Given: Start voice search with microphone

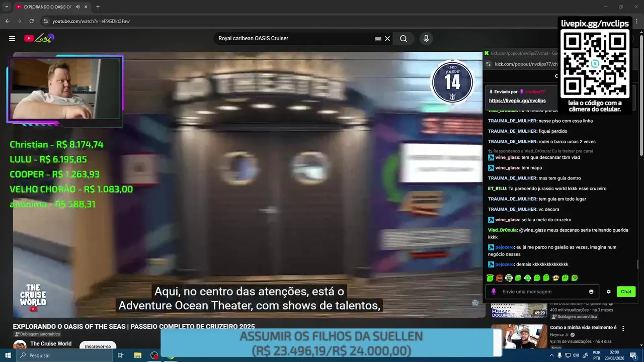Looking at the screenshot, I should pyautogui.click(x=426, y=39).
